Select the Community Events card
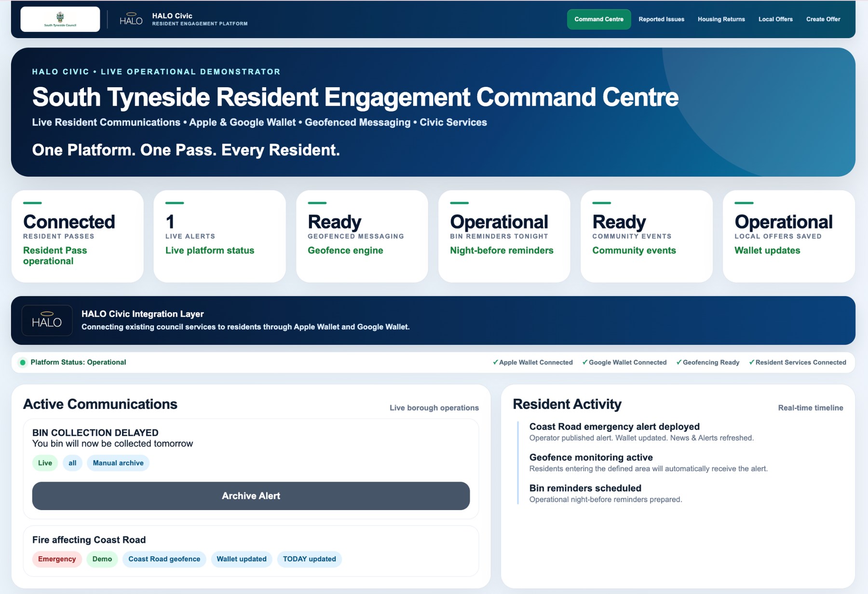868x594 pixels. tap(647, 236)
